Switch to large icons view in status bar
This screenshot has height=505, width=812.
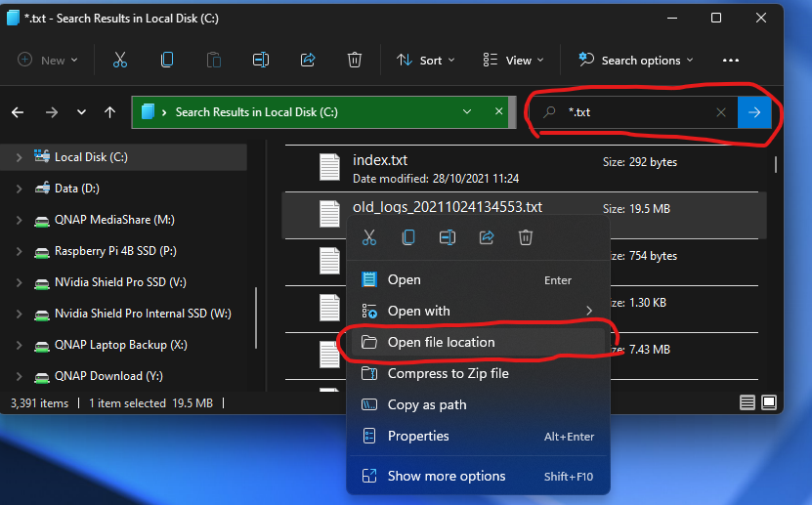pos(769,402)
